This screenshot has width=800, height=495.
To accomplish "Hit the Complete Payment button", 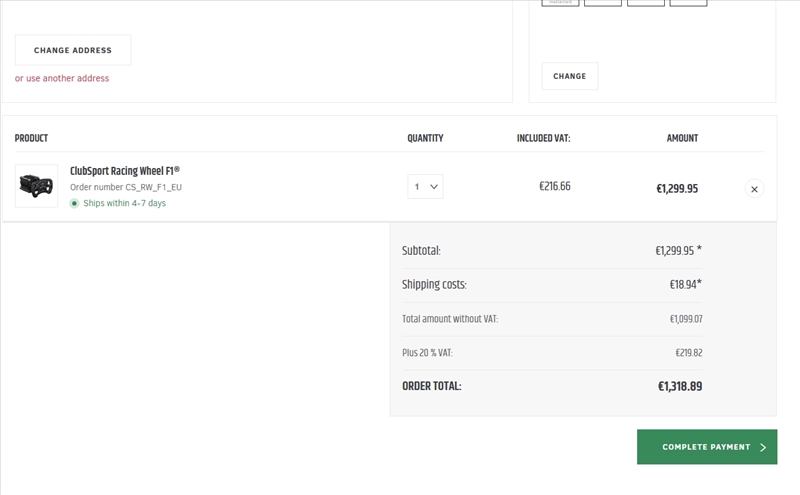I will click(706, 447).
